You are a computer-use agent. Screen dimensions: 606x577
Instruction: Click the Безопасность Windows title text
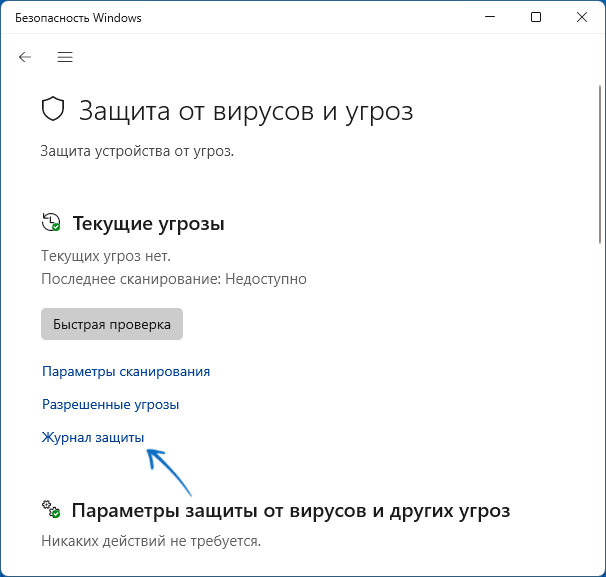[x=78, y=18]
